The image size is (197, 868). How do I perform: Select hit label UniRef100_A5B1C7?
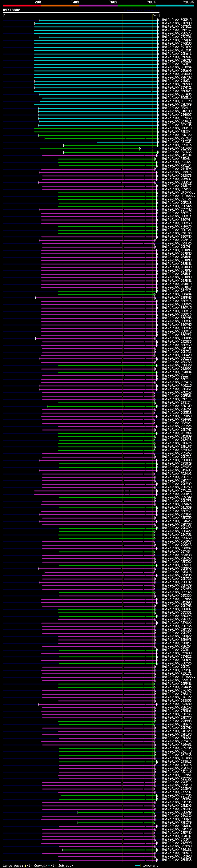(177, 30)
